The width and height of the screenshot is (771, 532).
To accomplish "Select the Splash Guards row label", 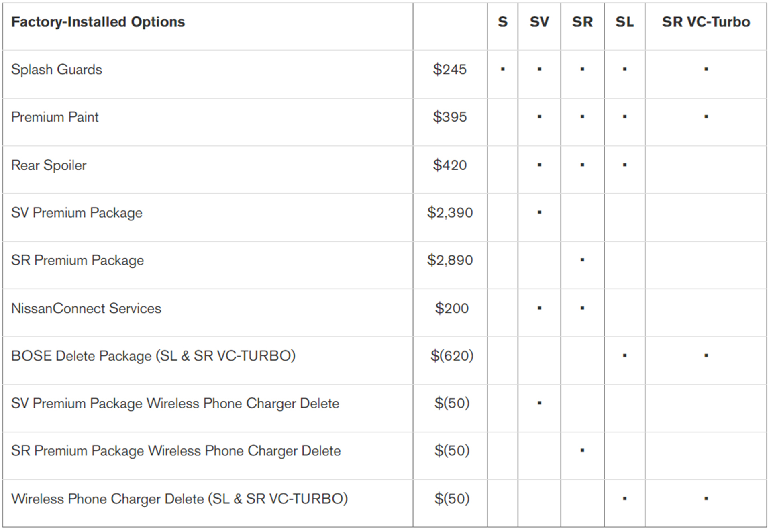I will 57,70.
